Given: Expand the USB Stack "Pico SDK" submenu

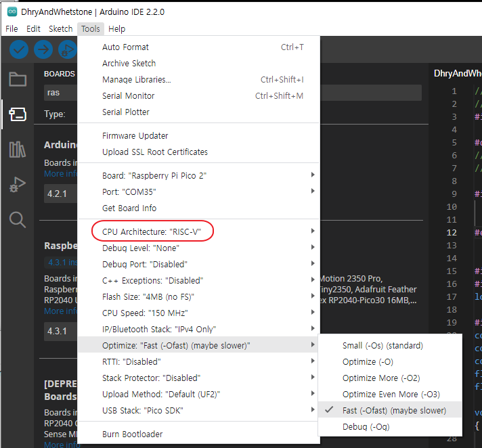Looking at the screenshot, I should (198, 411).
